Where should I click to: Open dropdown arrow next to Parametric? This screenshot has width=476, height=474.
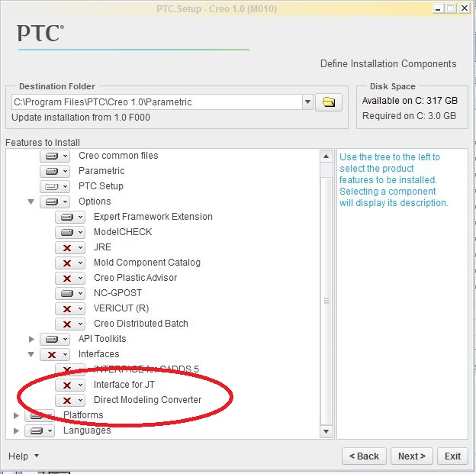pos(65,171)
